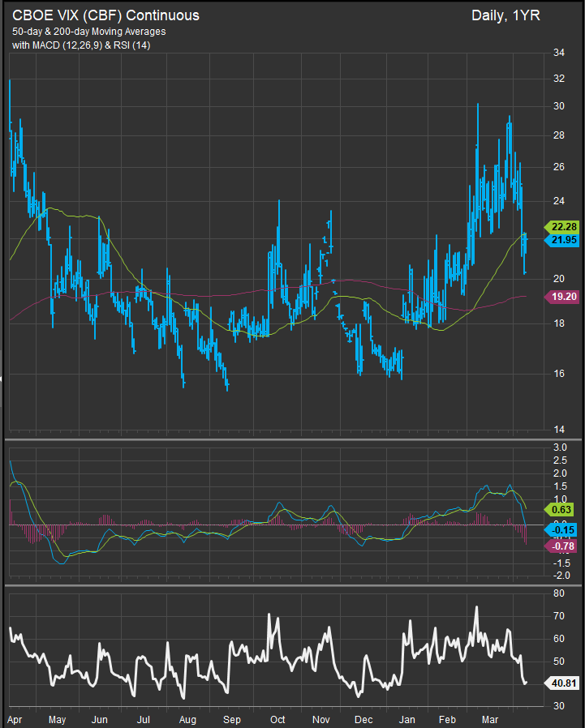Click the magenta 19.20 200-day average tag

[561, 298]
